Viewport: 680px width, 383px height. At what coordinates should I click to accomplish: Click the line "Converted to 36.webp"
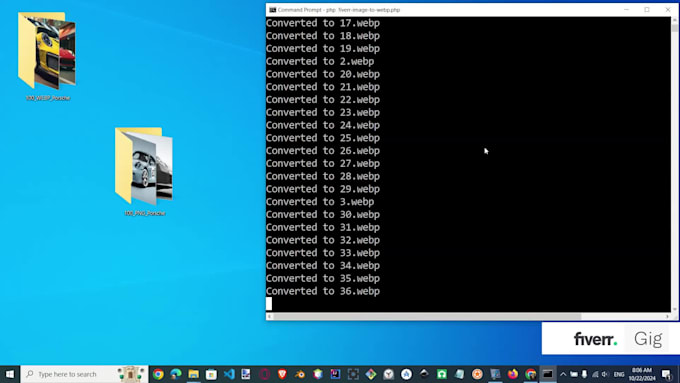(323, 291)
